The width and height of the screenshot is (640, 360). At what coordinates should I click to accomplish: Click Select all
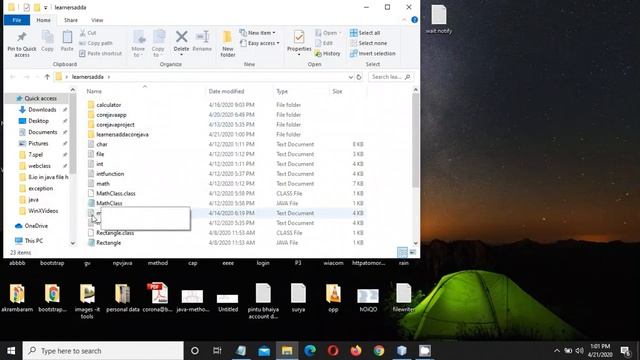click(365, 33)
